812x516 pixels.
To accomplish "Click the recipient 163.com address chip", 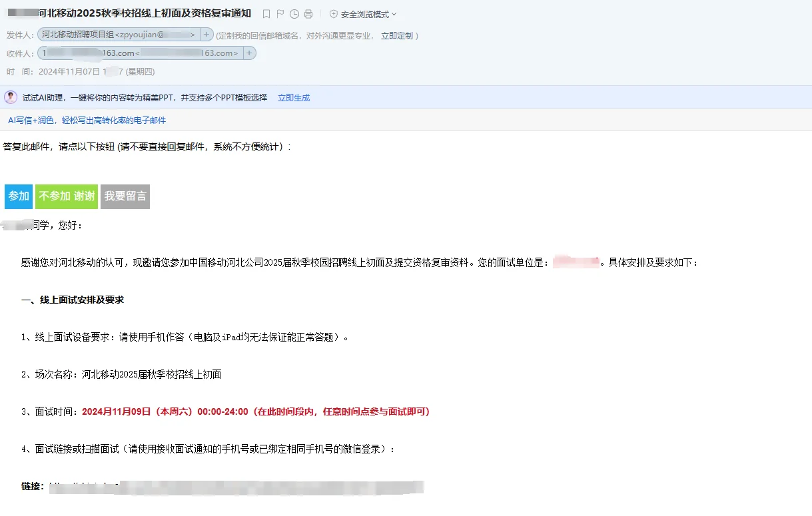I will 140,53.
